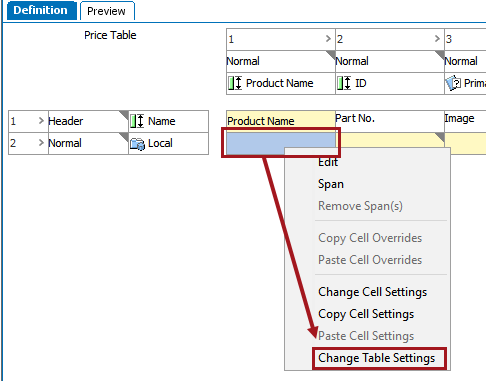
Task: Expand row 2 Normal chevron
Action: [x=41, y=143]
